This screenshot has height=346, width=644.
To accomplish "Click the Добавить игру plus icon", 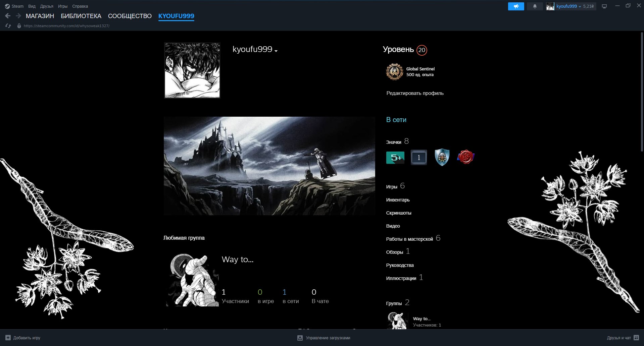I will 8,338.
